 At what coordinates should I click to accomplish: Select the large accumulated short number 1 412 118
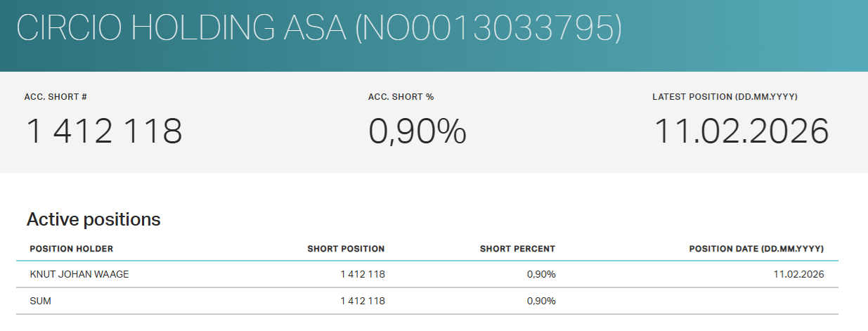[x=105, y=132]
